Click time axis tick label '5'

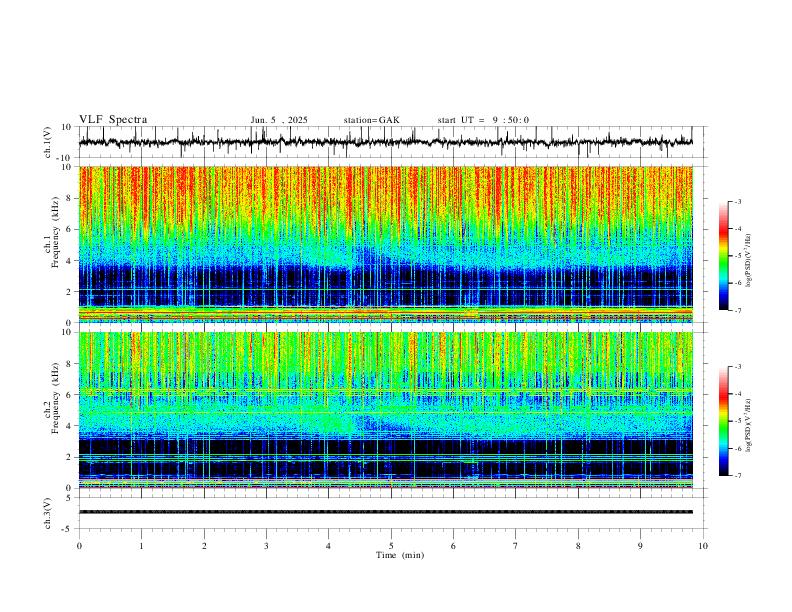pyautogui.click(x=391, y=546)
